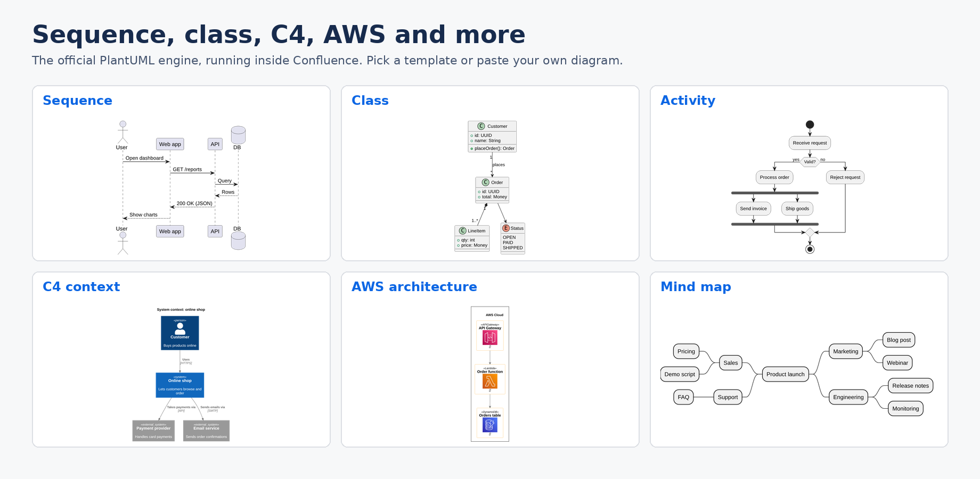The image size is (980, 479).
Task: Click the Order class C icon
Action: point(485,182)
